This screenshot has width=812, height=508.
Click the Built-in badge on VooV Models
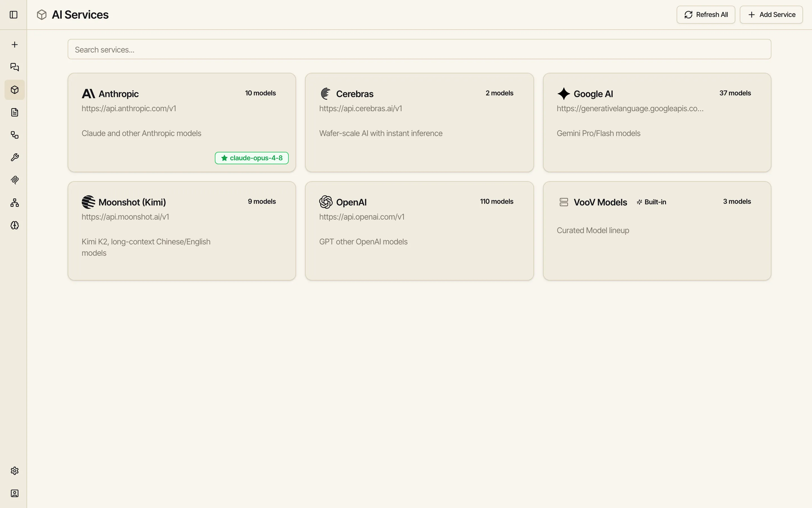point(651,202)
